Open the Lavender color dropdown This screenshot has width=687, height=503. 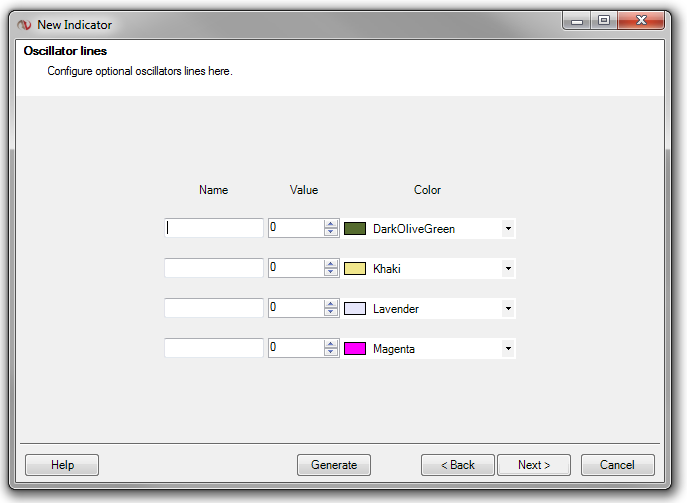point(508,308)
